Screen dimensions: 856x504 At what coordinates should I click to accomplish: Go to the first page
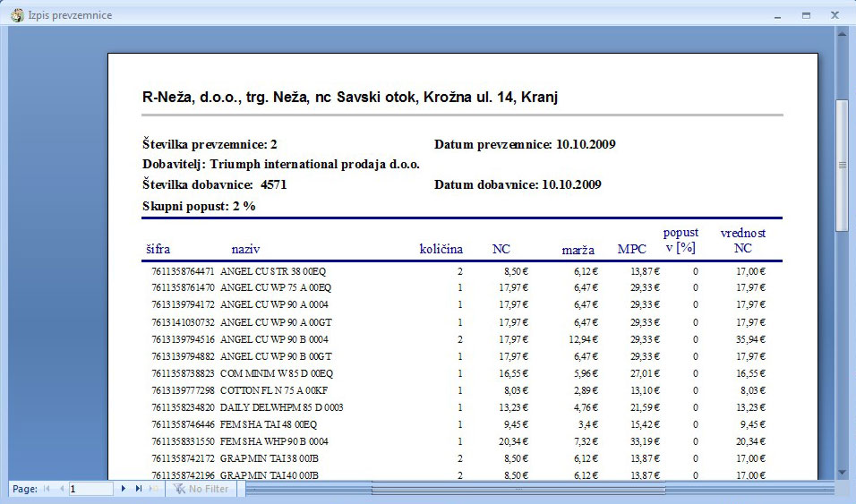click(47, 489)
